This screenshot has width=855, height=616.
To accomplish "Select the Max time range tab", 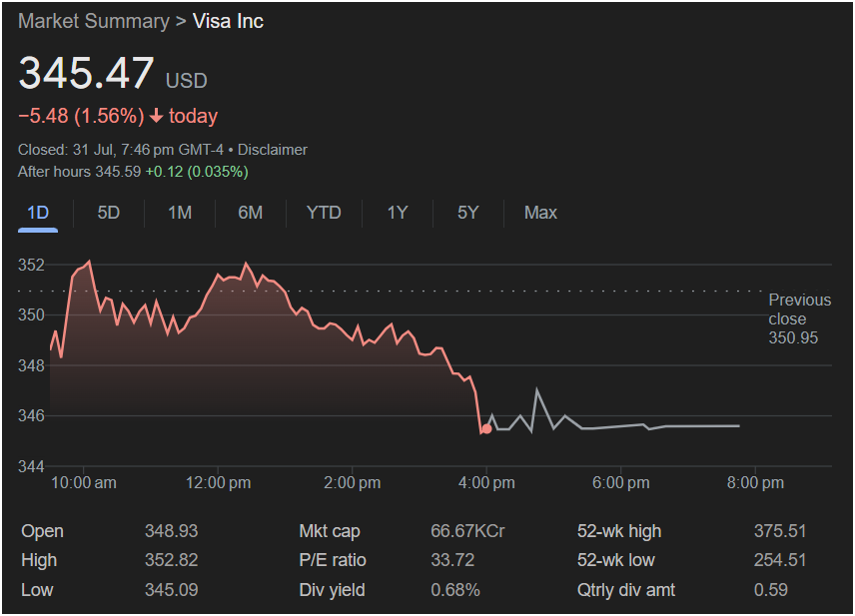I will pyautogui.click(x=540, y=213).
